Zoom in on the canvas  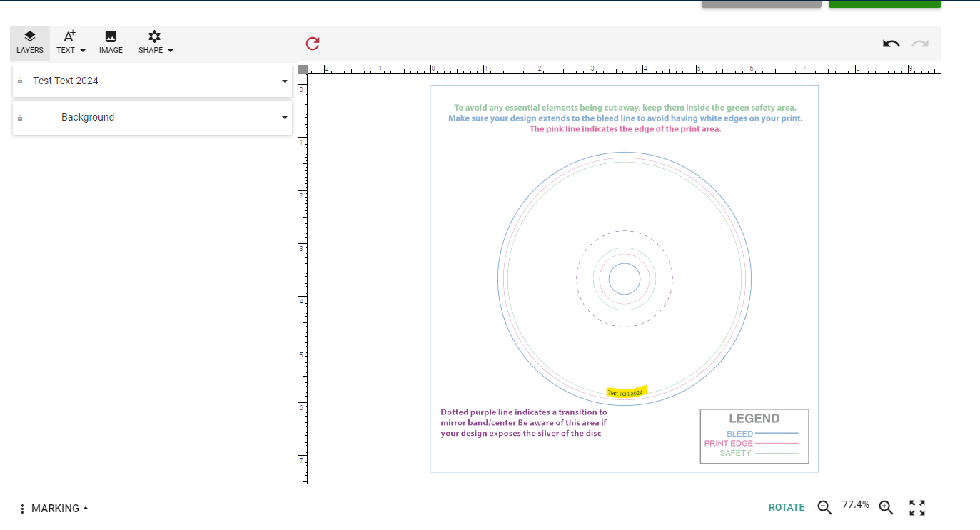(x=886, y=508)
